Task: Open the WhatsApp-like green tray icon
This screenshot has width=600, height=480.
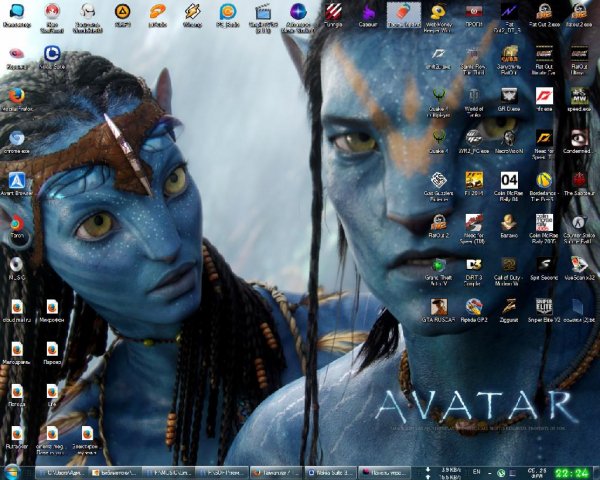Action: coord(501,473)
